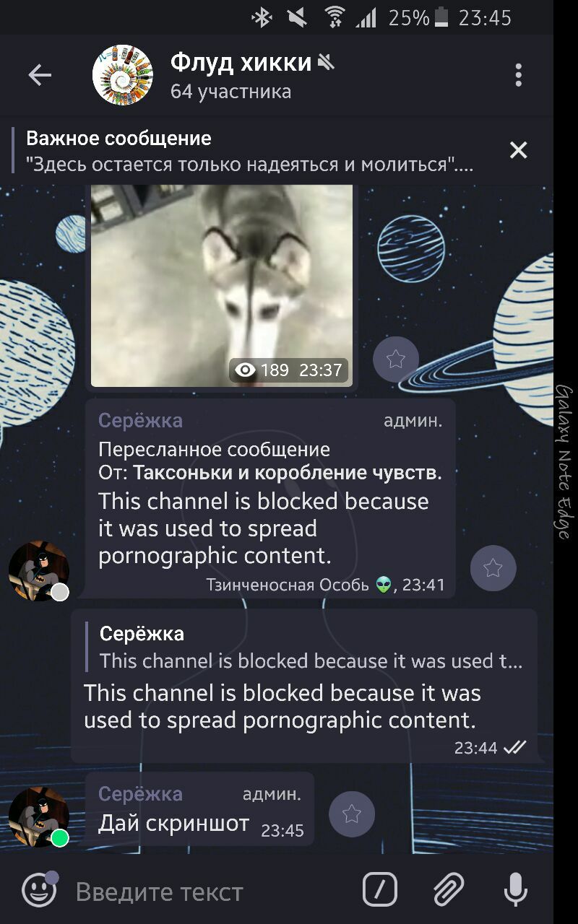Tap Серёжка's Batman avatar with green status

[39, 816]
